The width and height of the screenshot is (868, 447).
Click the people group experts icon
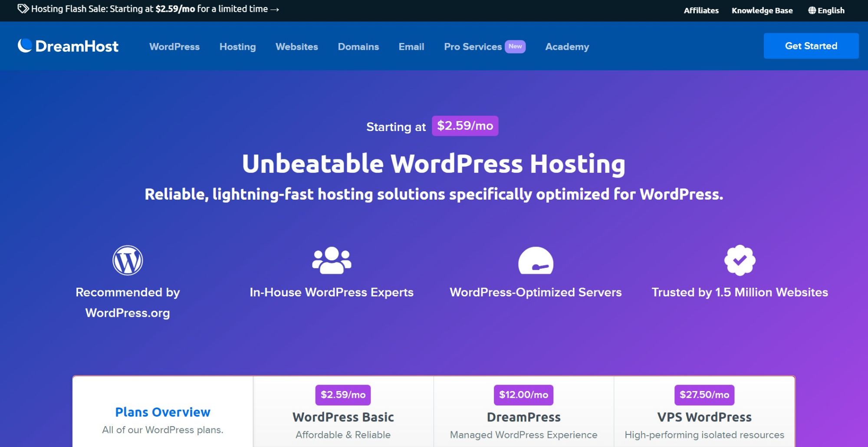click(332, 260)
